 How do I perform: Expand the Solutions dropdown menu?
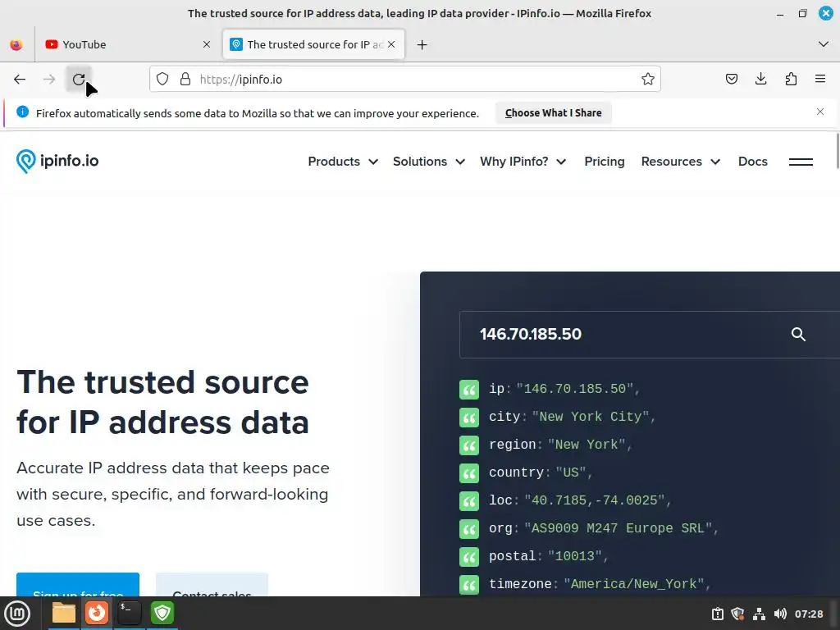point(428,162)
